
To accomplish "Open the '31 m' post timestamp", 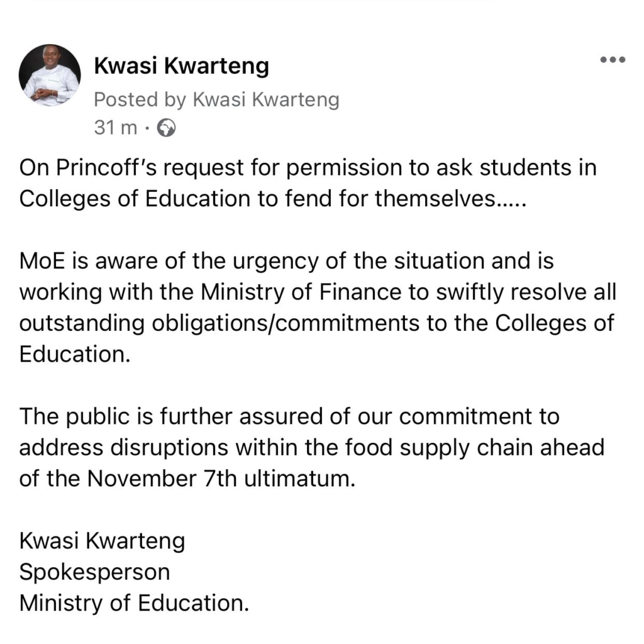I will (x=116, y=128).
